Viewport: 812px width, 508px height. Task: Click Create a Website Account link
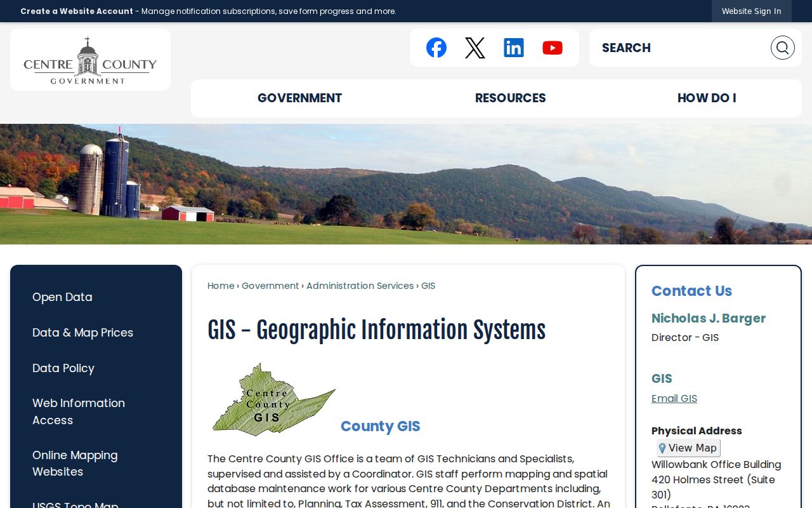pos(77,11)
